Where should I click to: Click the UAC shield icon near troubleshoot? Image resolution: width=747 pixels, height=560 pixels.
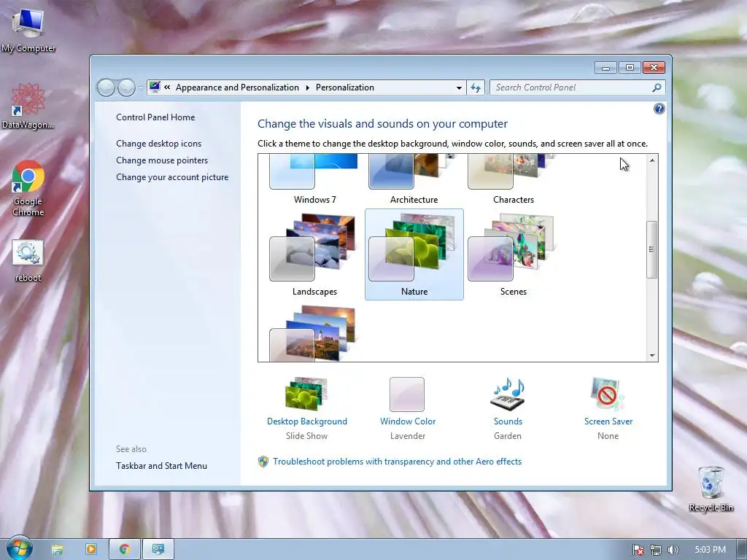(263, 462)
